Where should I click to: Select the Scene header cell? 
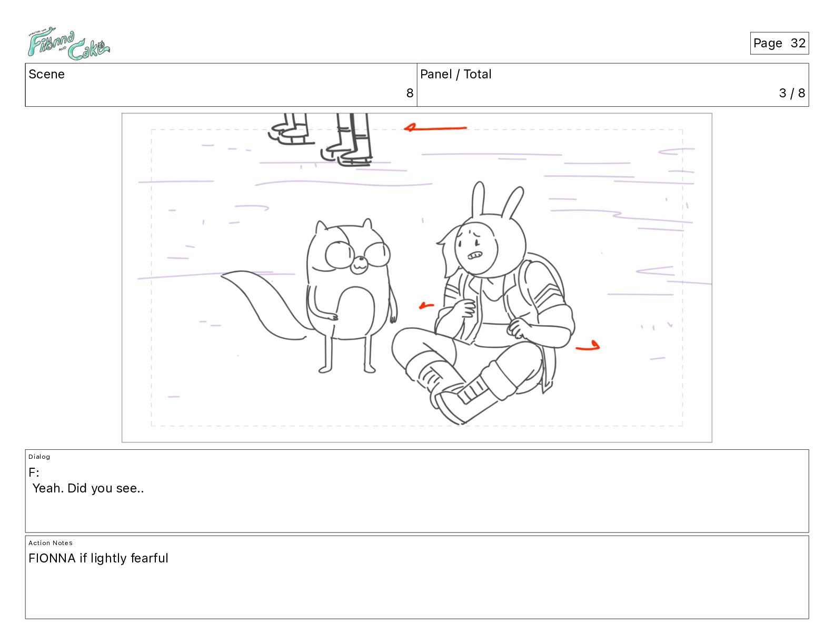coord(221,85)
